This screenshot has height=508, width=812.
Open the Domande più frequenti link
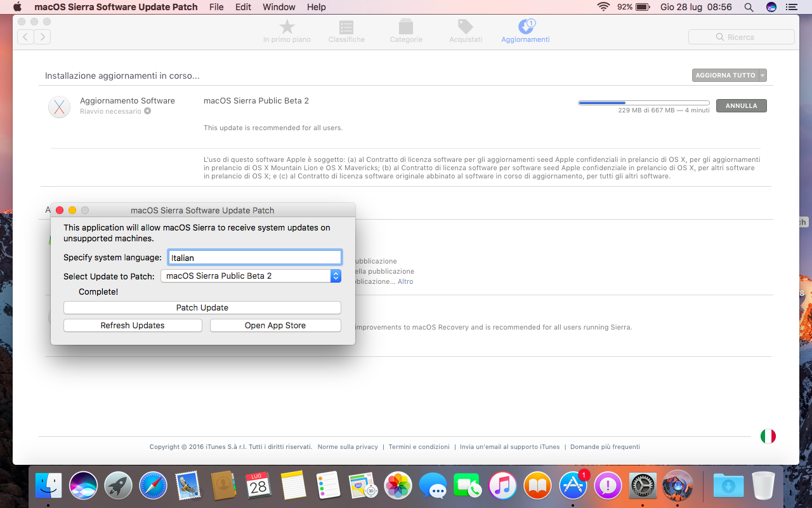(x=605, y=447)
